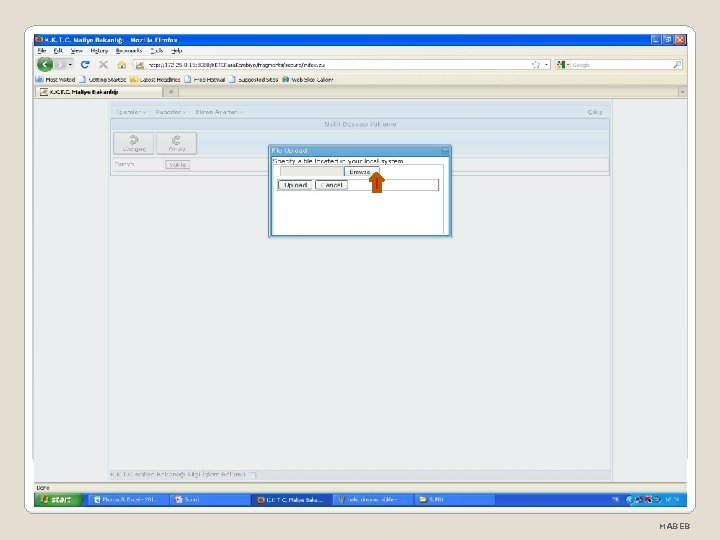
Task: Open the back/forward history dropdown arrow
Action: click(70, 65)
